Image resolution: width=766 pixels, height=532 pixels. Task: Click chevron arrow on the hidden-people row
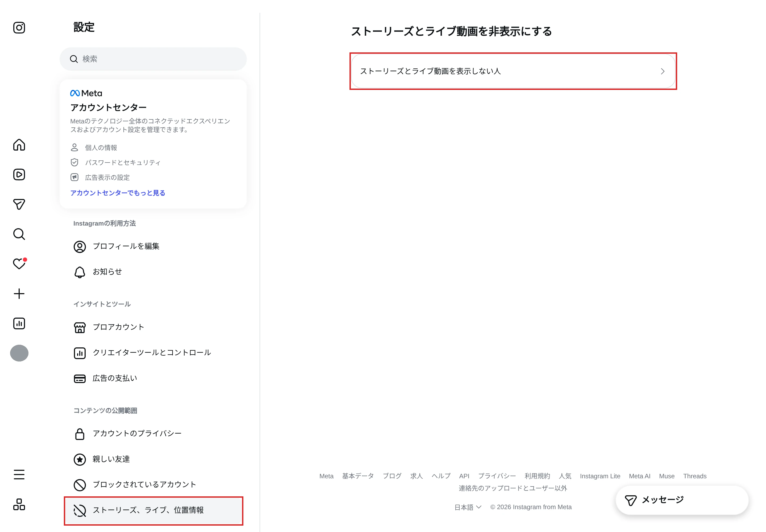point(662,71)
